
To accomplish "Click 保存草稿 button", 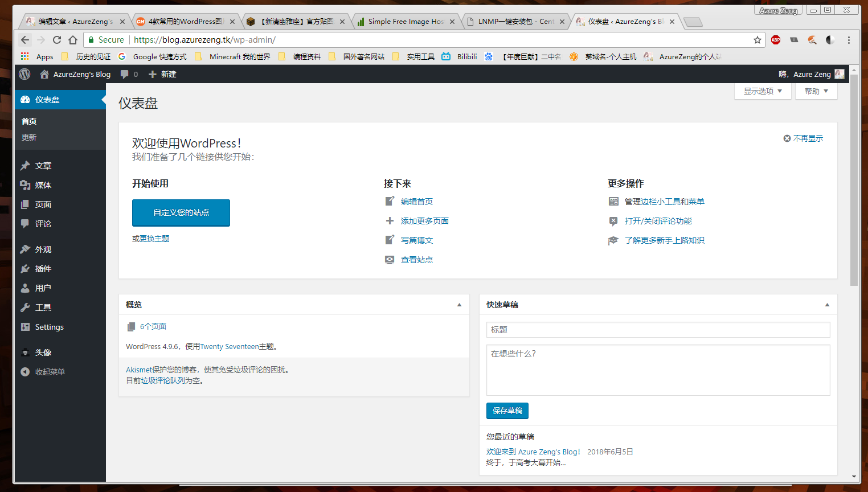I will pos(507,411).
